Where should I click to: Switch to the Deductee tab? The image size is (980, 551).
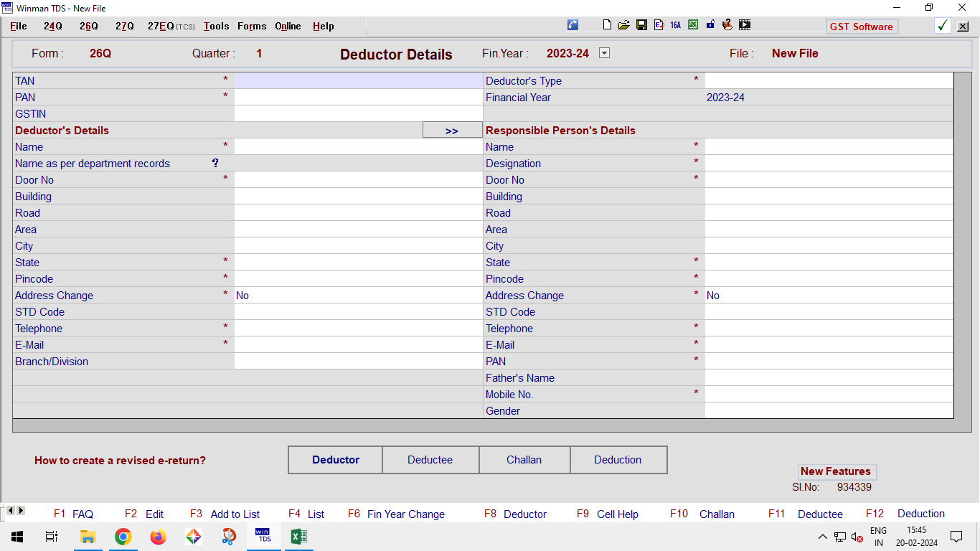click(x=430, y=460)
